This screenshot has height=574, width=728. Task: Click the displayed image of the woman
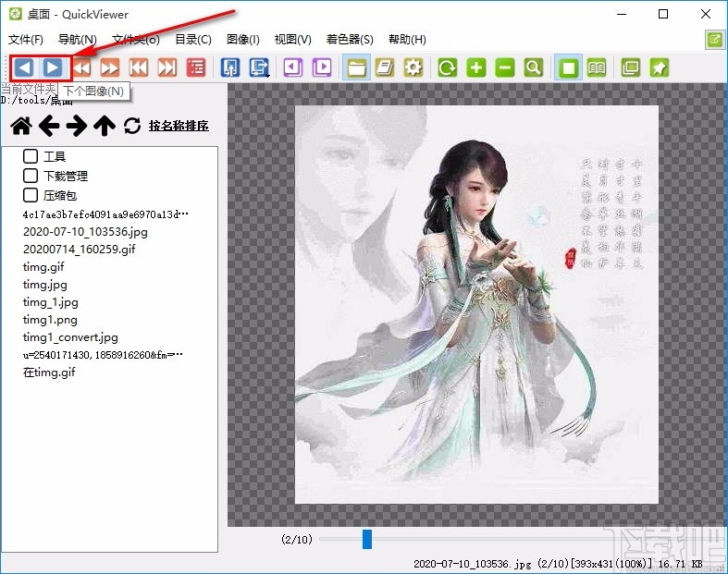[476, 304]
